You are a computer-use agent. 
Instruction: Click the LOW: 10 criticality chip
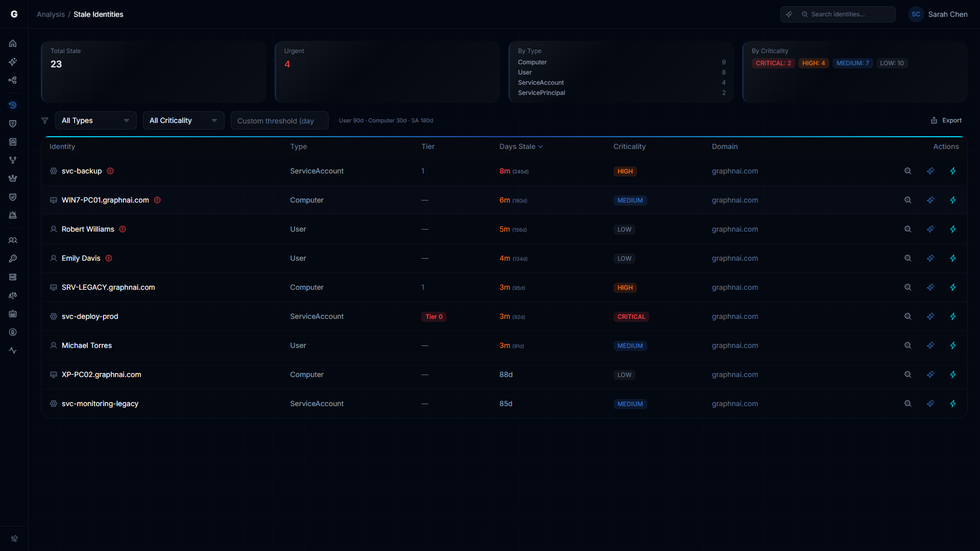pyautogui.click(x=892, y=63)
